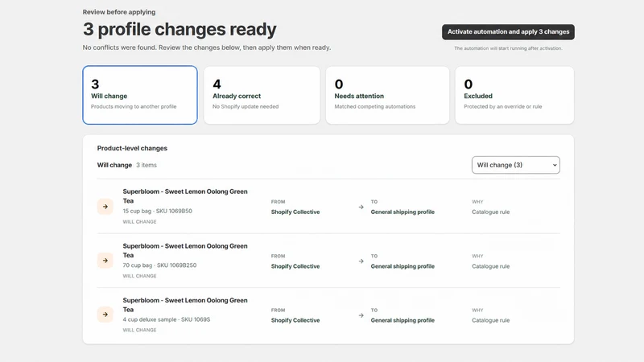Select the Already correct summary card
Viewport: 644px width, 362px height.
click(262, 95)
